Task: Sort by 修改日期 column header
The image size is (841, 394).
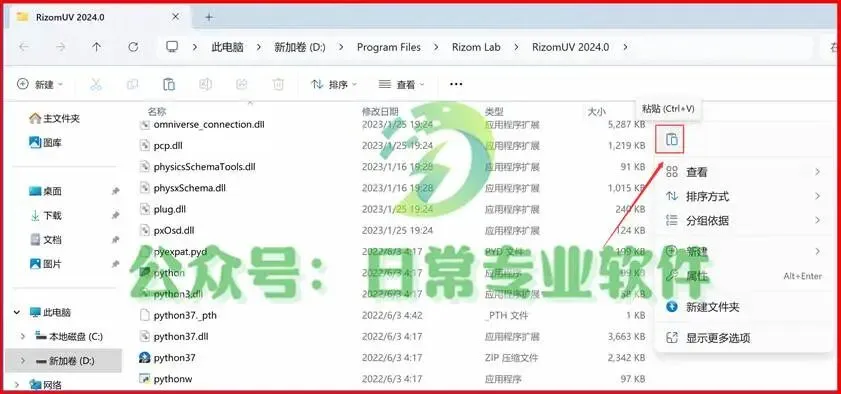Action: pyautogui.click(x=380, y=111)
